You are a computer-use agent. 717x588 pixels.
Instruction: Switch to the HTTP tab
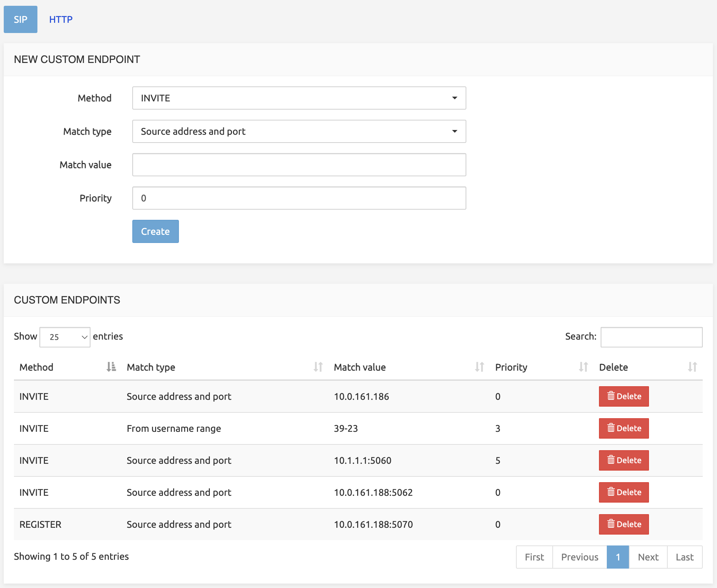tap(60, 19)
